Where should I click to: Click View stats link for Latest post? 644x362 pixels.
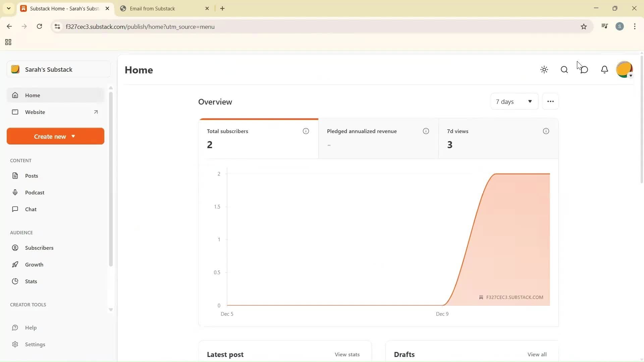pos(347,354)
